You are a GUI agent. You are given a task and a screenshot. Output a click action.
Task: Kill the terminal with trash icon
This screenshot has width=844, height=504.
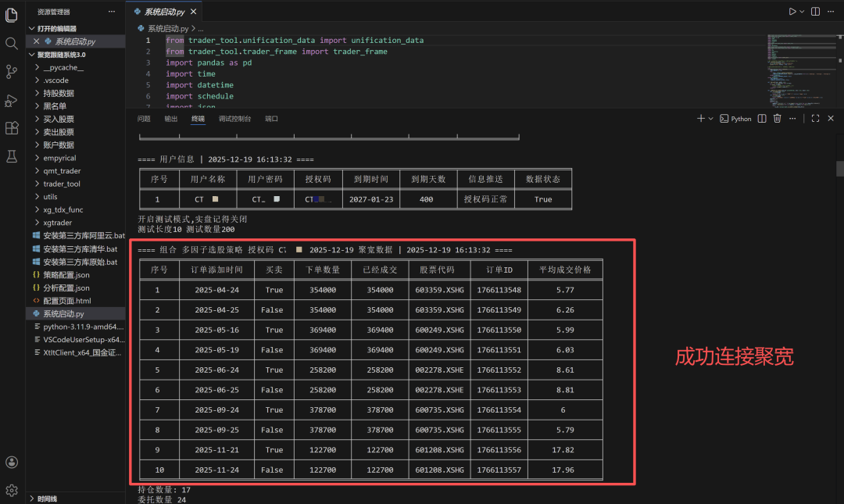[777, 119]
